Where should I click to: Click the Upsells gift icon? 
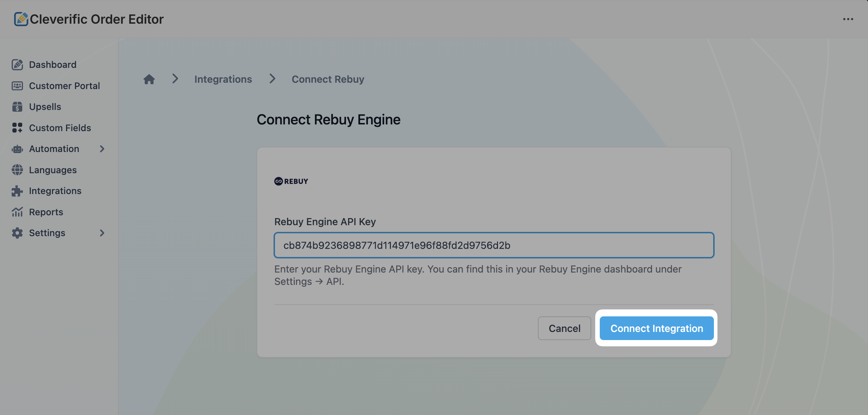17,107
